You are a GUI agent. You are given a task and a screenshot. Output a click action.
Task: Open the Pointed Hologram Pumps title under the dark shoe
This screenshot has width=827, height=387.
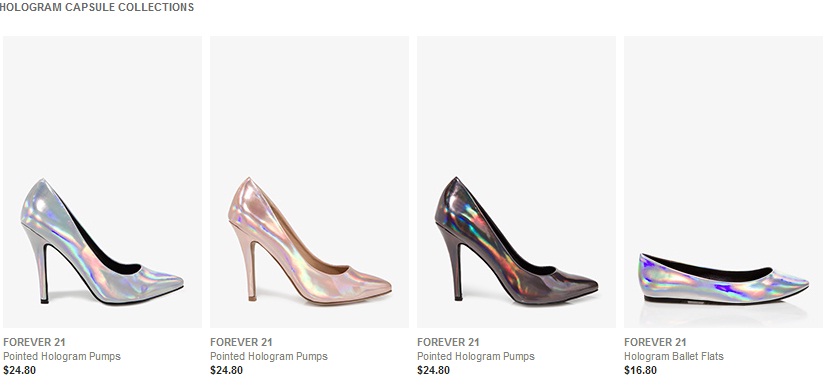[x=476, y=356]
